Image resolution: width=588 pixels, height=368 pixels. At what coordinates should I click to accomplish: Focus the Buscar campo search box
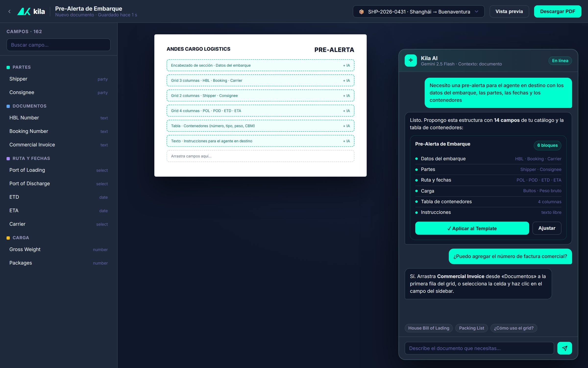click(59, 45)
